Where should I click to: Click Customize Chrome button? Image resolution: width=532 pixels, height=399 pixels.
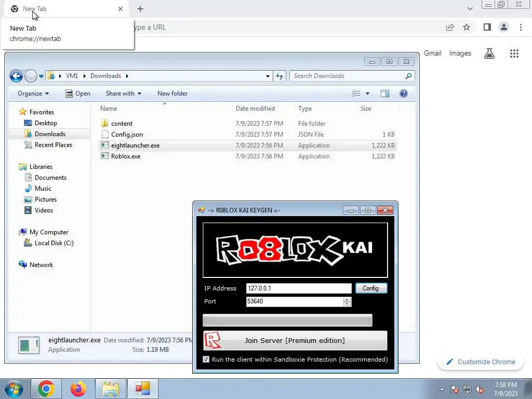481,362
